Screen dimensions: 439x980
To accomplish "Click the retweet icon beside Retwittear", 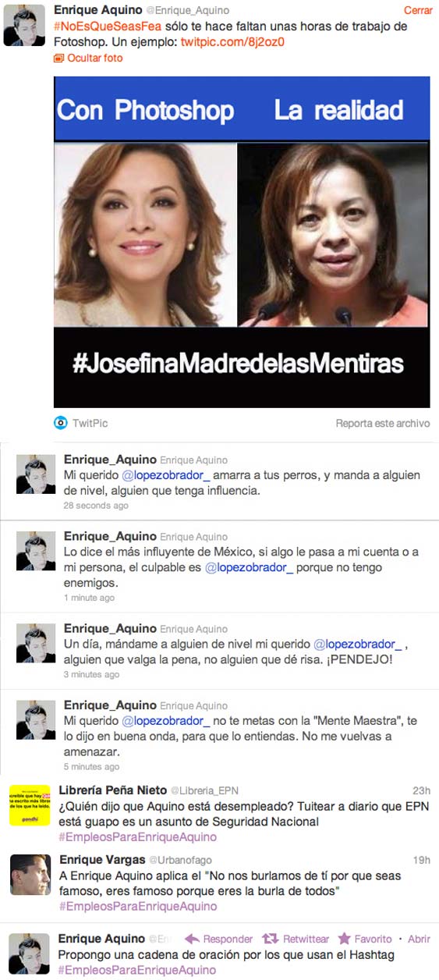I will point(271,939).
